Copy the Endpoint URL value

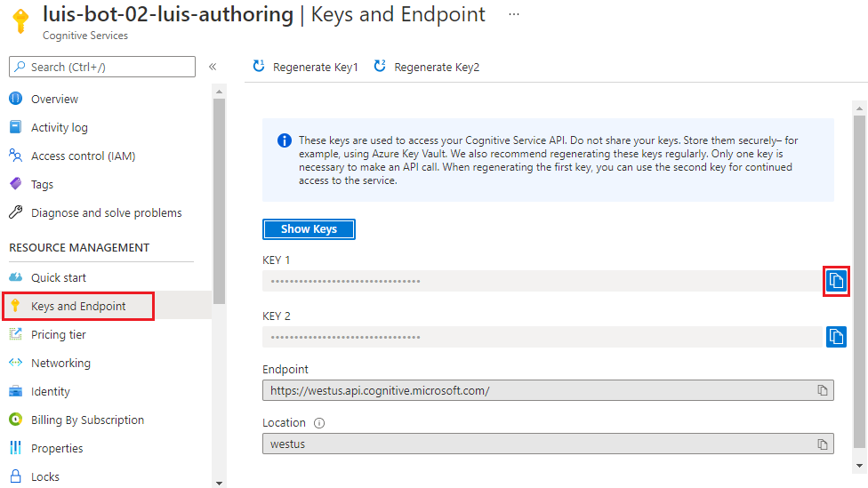[823, 390]
